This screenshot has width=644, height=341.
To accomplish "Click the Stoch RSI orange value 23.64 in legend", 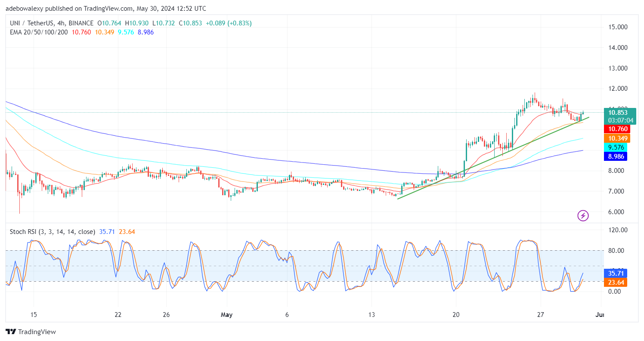I will [x=126, y=231].
